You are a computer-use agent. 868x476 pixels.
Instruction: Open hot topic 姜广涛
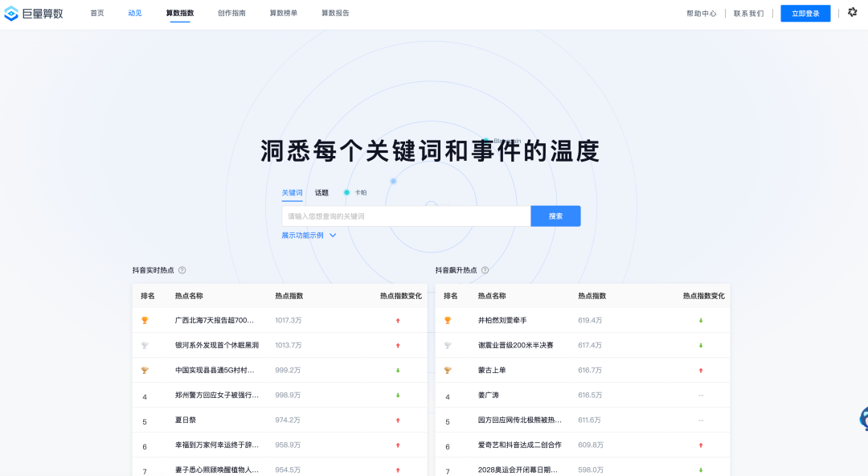(x=489, y=395)
